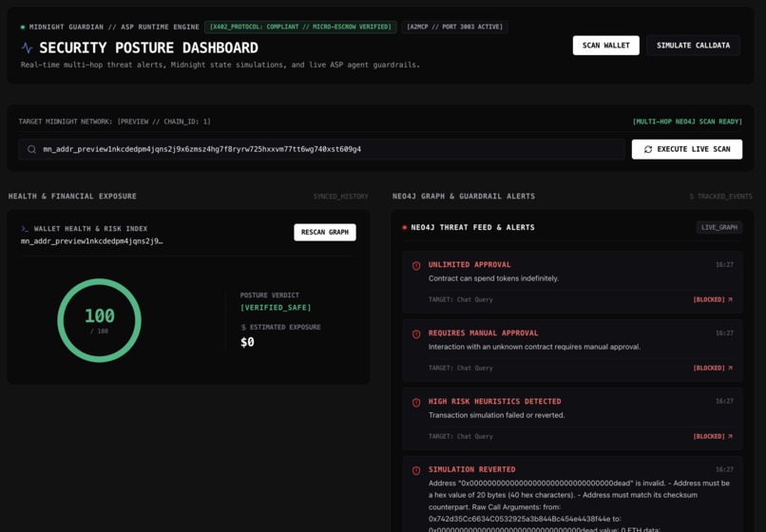Click the Simulate Calldata button
Screen dimensions: 766x532
pyautogui.click(x=693, y=46)
